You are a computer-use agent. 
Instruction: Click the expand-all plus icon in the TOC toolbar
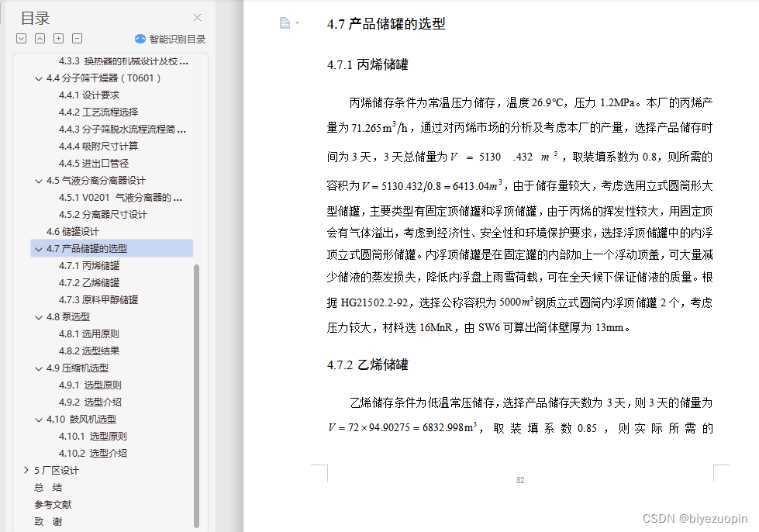coord(58,38)
